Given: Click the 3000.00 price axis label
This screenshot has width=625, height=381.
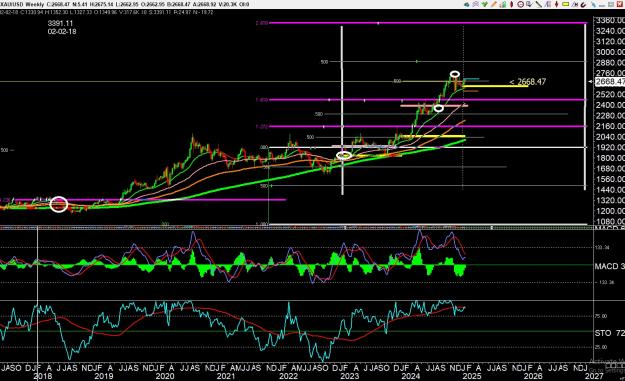Looking at the screenshot, I should (x=610, y=52).
